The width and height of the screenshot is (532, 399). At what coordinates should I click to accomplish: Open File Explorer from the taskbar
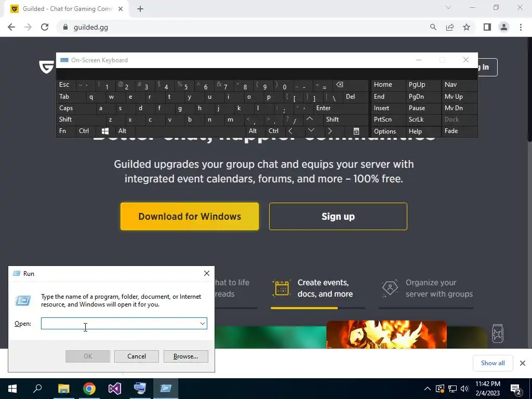[x=63, y=389]
